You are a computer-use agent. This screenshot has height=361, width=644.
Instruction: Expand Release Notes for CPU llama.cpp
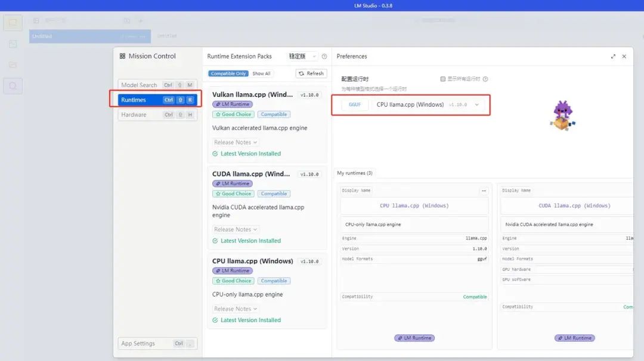tap(236, 308)
